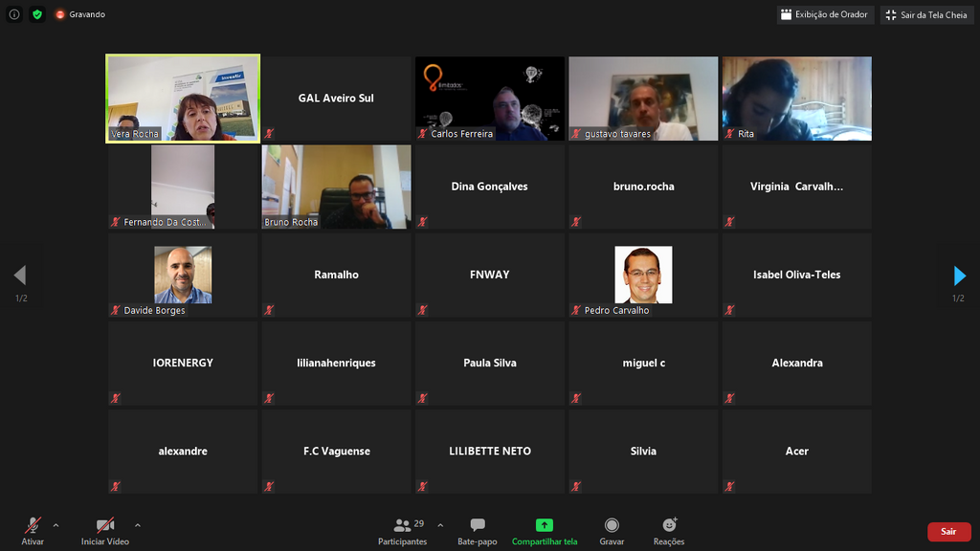Open the meeting info icon
Image resolution: width=980 pixels, height=551 pixels.
(14, 14)
